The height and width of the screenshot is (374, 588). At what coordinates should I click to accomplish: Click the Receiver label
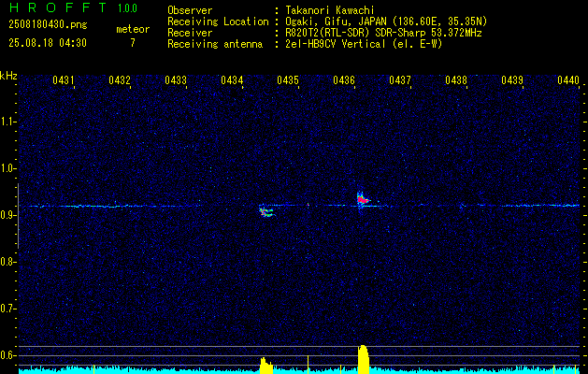click(190, 33)
